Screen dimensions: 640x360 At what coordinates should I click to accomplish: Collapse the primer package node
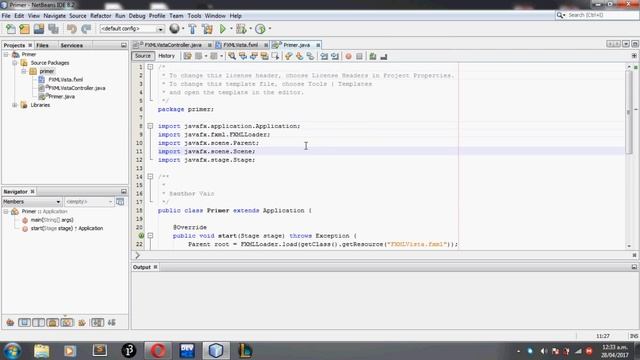click(24, 71)
